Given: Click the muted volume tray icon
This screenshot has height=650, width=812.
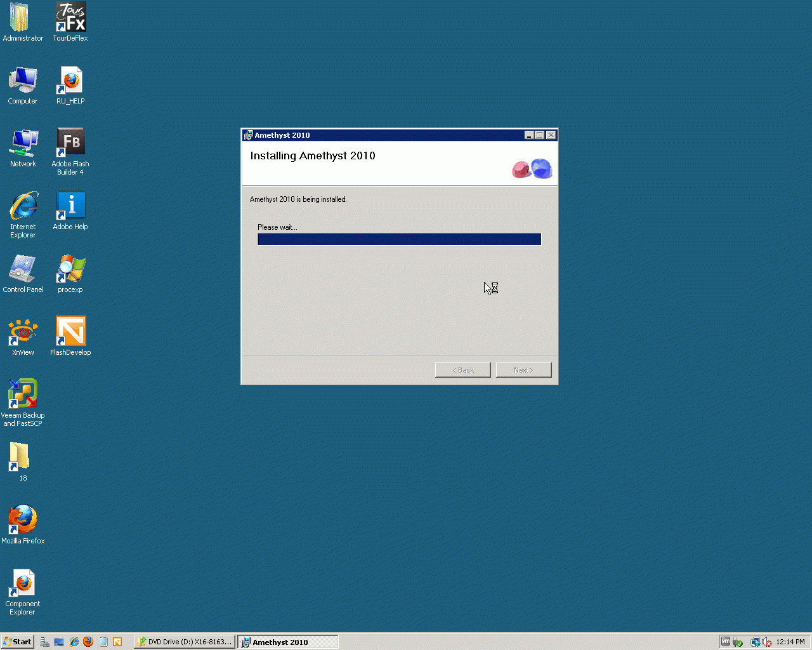Looking at the screenshot, I should [x=767, y=642].
